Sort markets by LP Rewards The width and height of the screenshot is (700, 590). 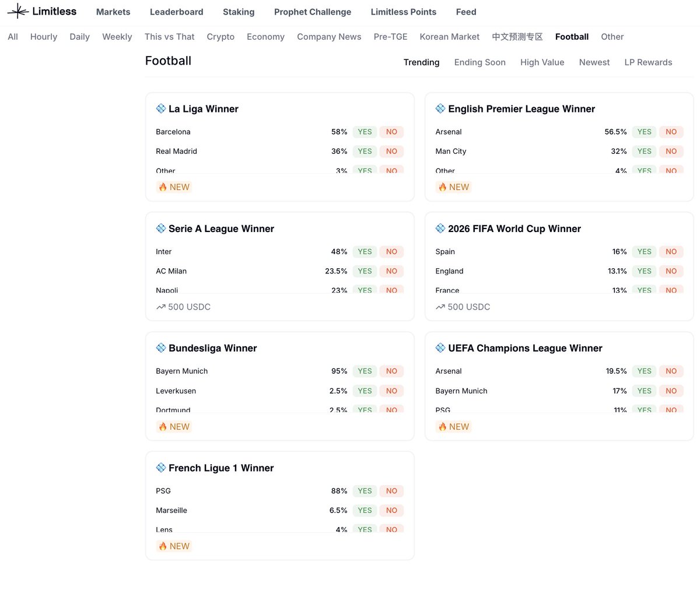click(x=648, y=62)
